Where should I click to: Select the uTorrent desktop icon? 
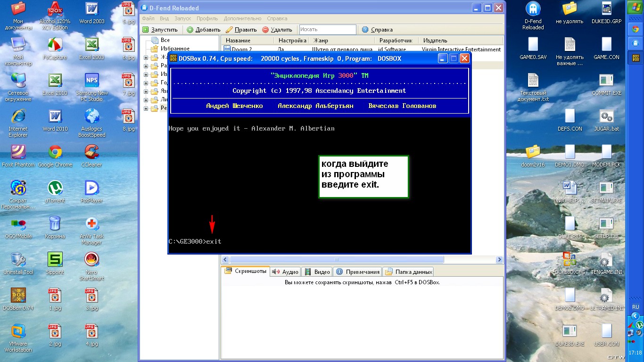(x=55, y=192)
